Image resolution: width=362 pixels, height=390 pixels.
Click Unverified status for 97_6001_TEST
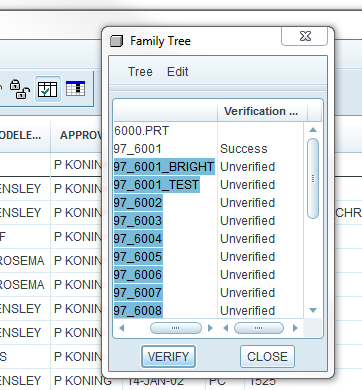pyautogui.click(x=247, y=185)
